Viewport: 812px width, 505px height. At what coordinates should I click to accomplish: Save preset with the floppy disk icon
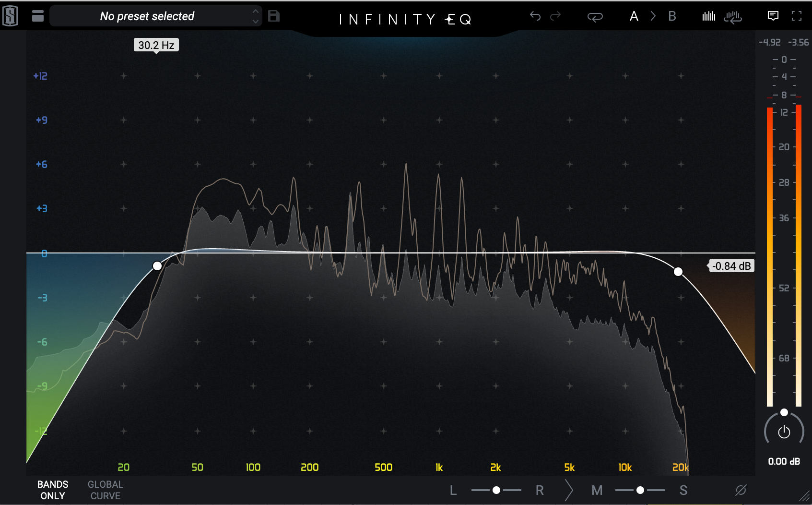coord(274,16)
